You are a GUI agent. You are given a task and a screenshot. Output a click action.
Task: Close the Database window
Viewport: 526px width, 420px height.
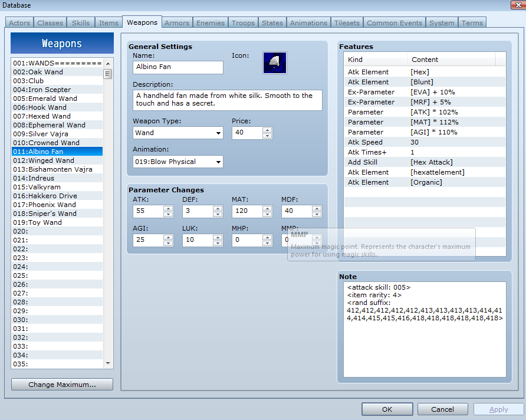[518, 5]
